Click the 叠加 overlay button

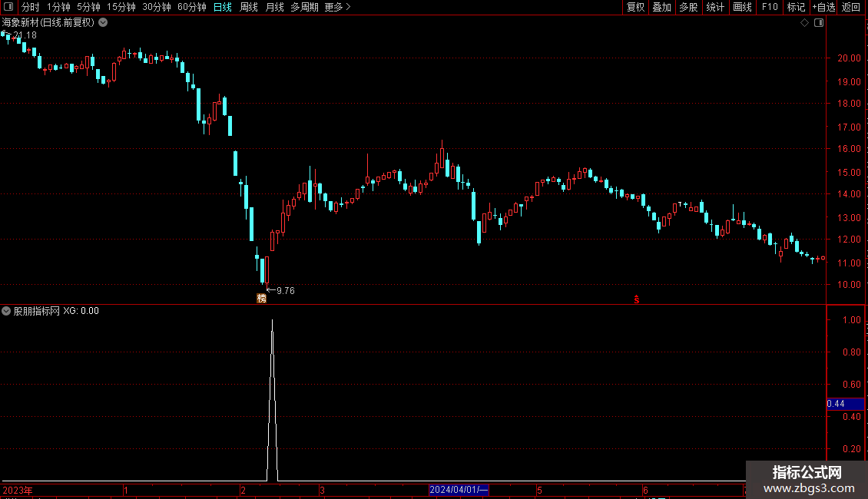click(x=662, y=7)
